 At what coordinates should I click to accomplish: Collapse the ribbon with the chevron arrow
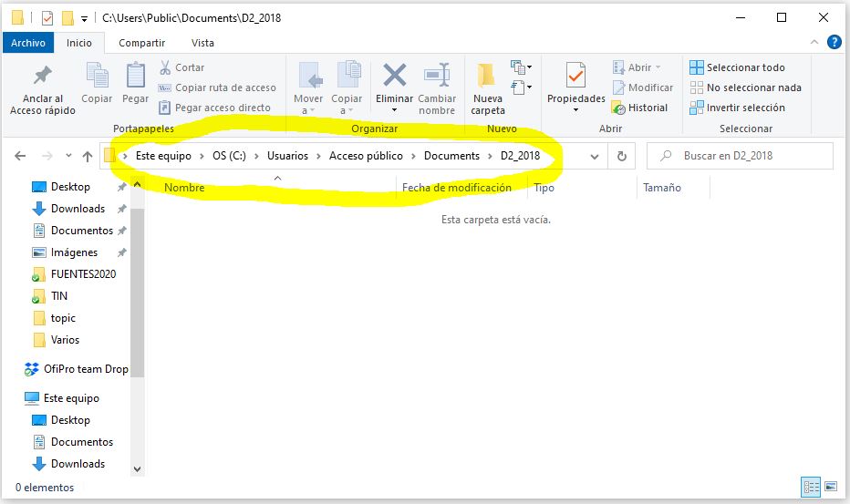pyautogui.click(x=814, y=43)
